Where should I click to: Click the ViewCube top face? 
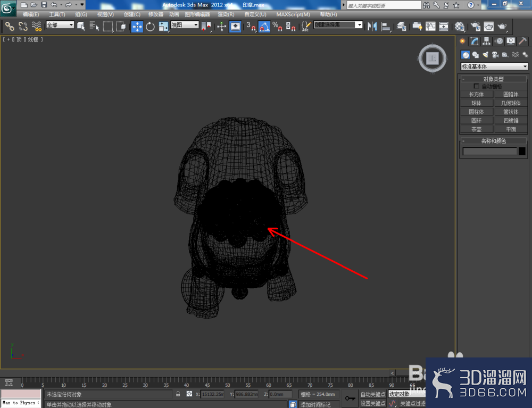click(433, 59)
